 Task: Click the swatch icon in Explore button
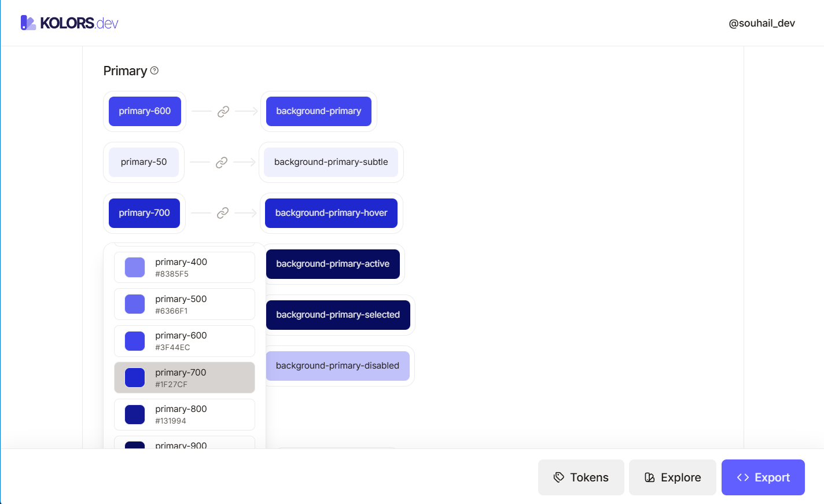click(x=650, y=477)
